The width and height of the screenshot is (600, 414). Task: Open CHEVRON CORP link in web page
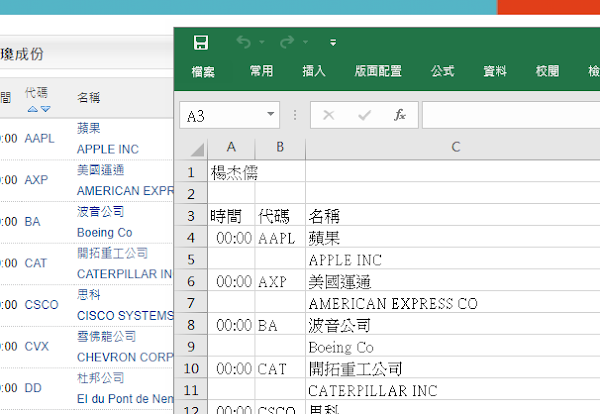click(125, 357)
